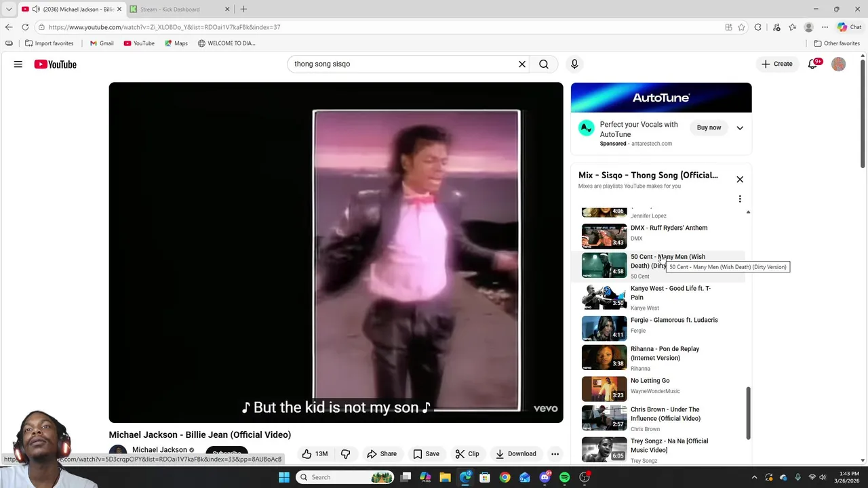Create a Clip of the video
The height and width of the screenshot is (488, 868).
pos(467,454)
